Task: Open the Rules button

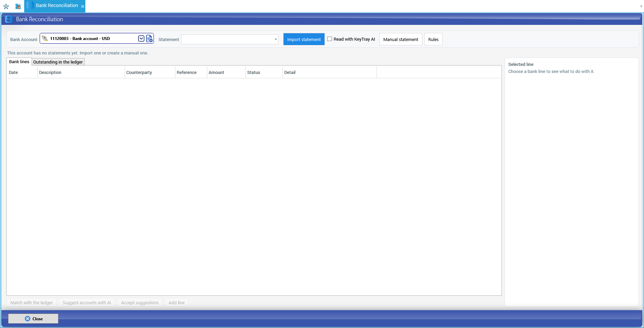Action: (x=433, y=39)
